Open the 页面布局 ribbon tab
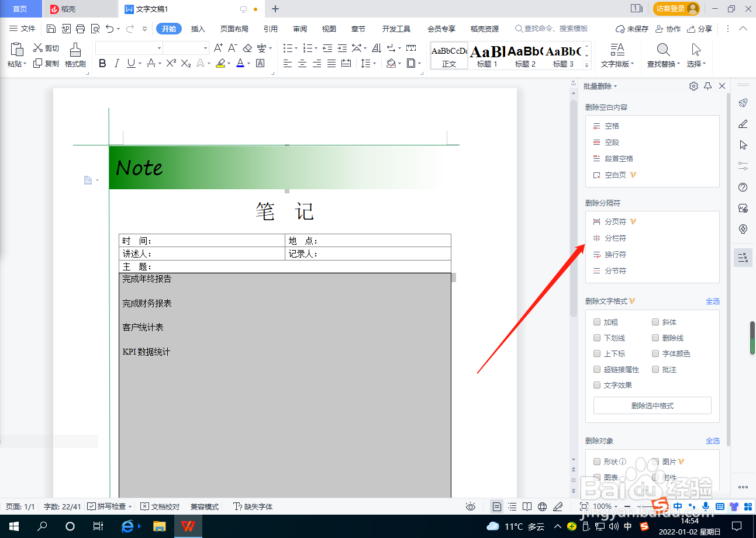This screenshot has width=756, height=538. (x=234, y=29)
